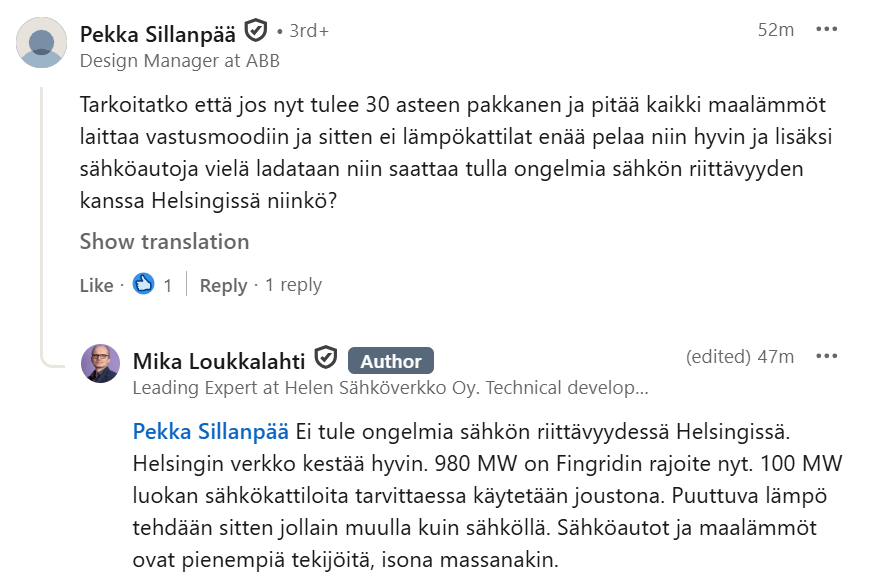Expand the 1 reply thread

pyautogui.click(x=293, y=285)
